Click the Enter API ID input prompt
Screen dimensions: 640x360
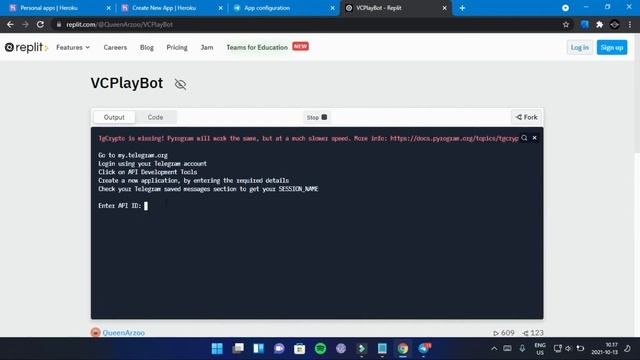coord(123,206)
